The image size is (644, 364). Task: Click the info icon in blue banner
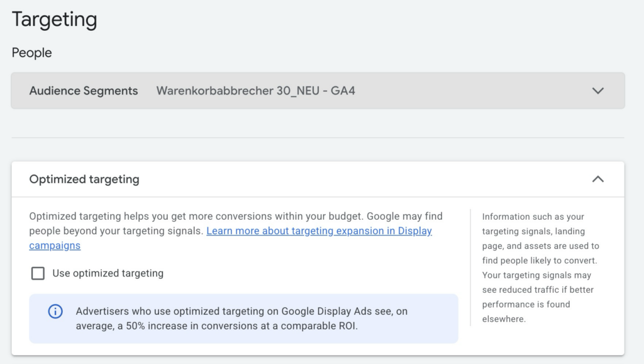point(56,311)
